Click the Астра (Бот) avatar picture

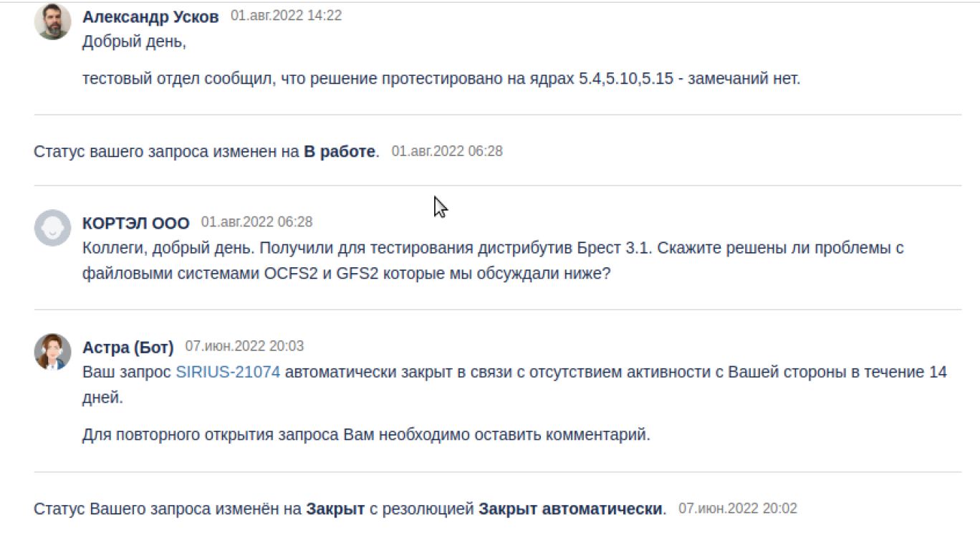point(52,352)
